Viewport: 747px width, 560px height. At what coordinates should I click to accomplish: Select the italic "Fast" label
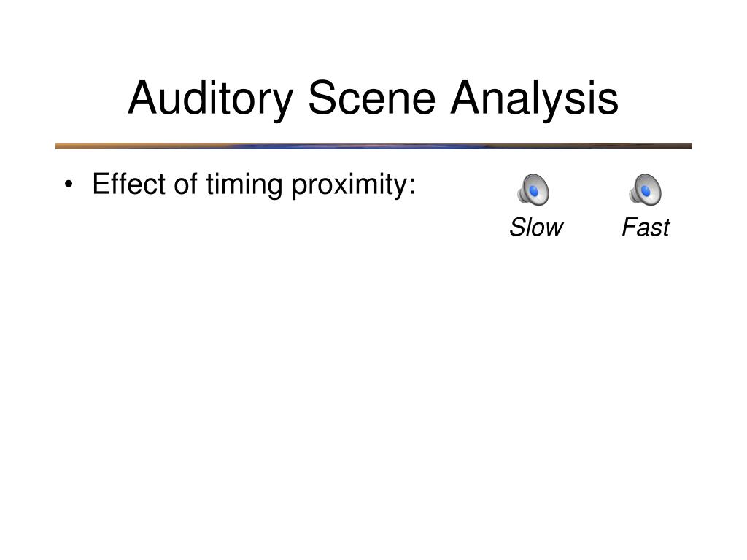pyautogui.click(x=646, y=227)
